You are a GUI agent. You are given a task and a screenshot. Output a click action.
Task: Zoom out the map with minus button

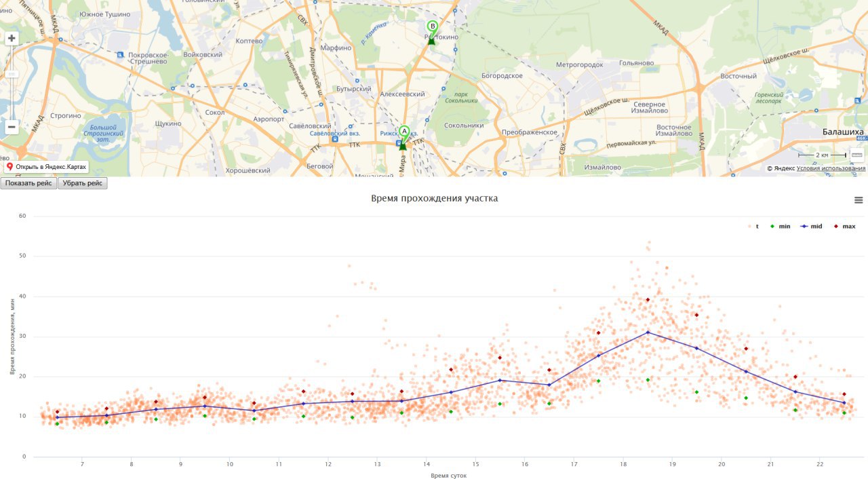click(12, 127)
